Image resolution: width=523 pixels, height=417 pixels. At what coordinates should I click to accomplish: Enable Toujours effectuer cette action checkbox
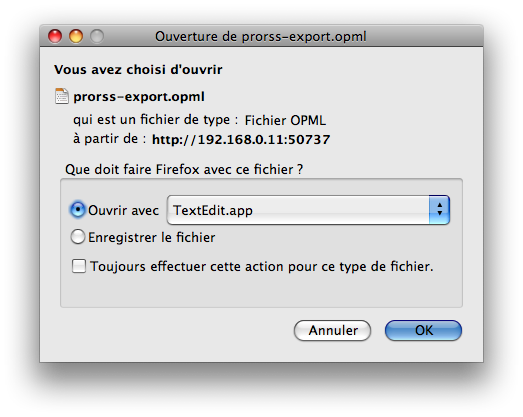79,266
